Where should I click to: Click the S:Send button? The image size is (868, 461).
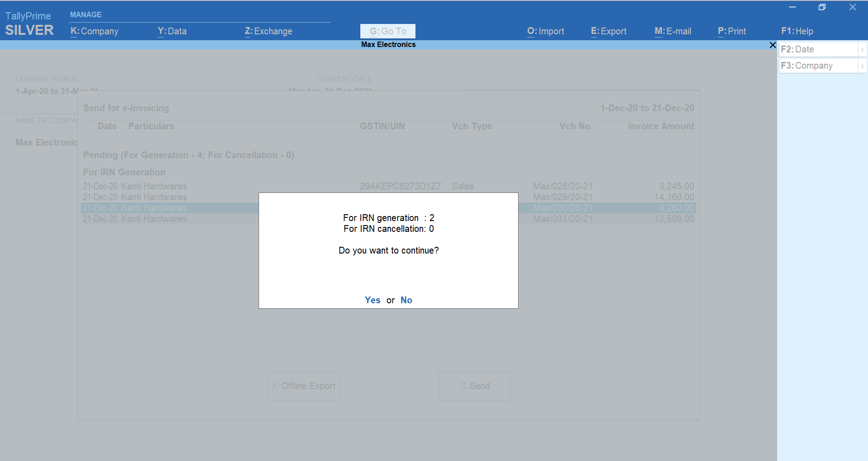click(475, 386)
